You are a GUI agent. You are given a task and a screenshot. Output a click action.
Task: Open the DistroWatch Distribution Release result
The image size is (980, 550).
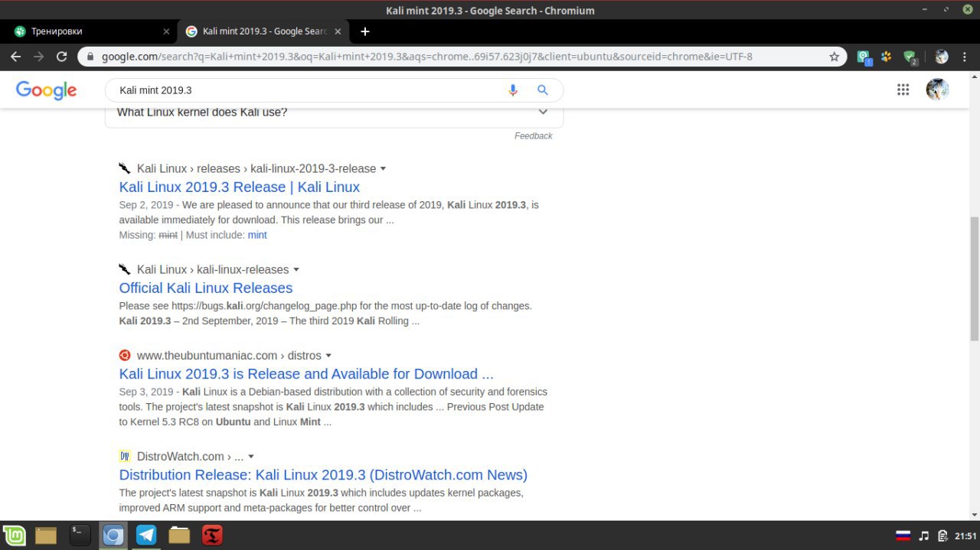(x=323, y=474)
